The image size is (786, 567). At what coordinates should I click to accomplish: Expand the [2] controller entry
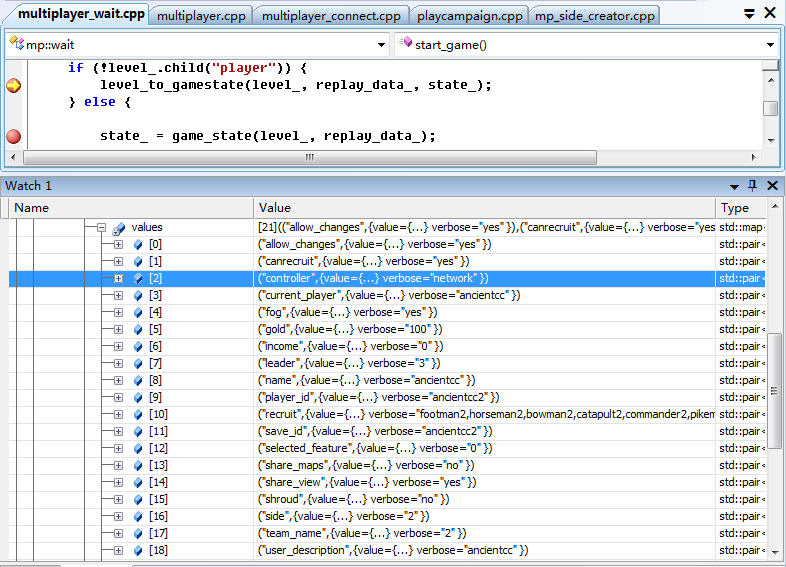click(118, 279)
